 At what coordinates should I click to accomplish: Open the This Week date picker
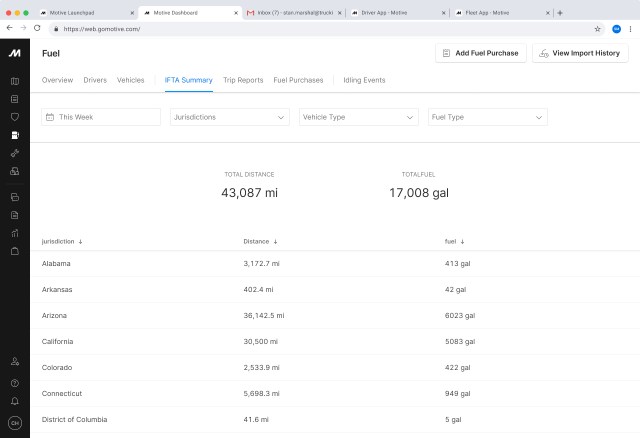[x=101, y=117]
